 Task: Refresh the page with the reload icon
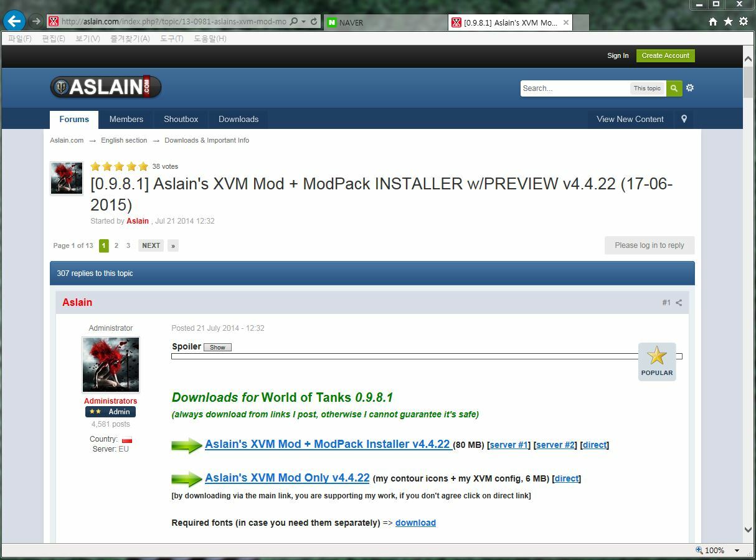tap(314, 21)
